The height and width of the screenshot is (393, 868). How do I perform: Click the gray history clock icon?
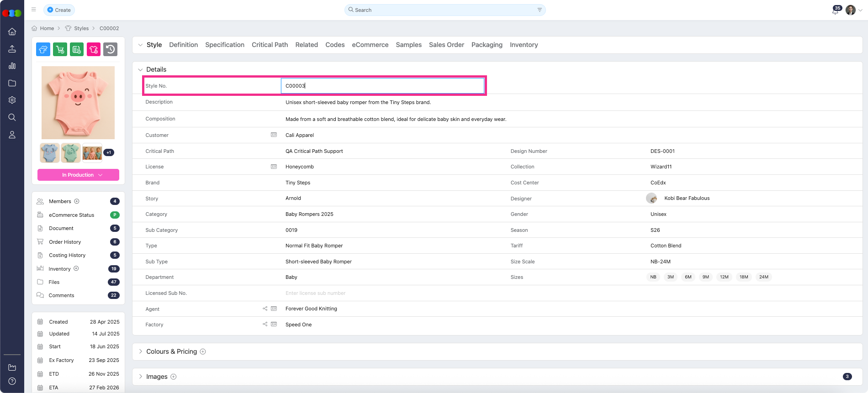110,49
